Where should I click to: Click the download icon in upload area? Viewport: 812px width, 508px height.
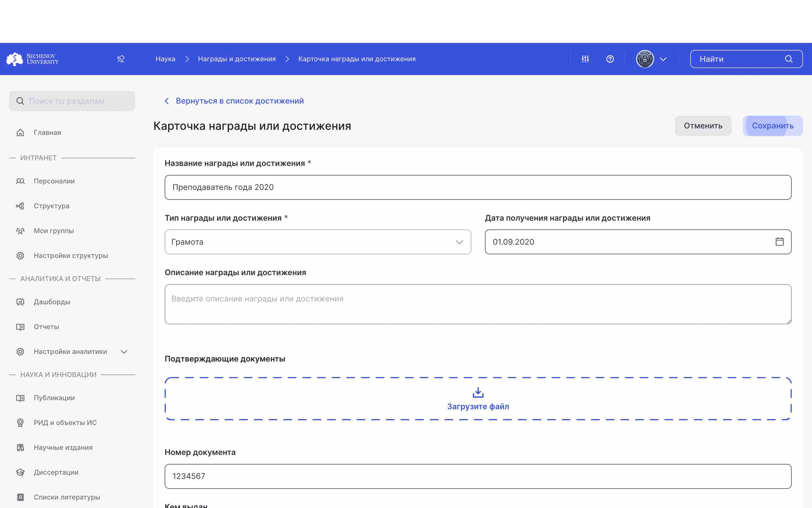tap(478, 392)
